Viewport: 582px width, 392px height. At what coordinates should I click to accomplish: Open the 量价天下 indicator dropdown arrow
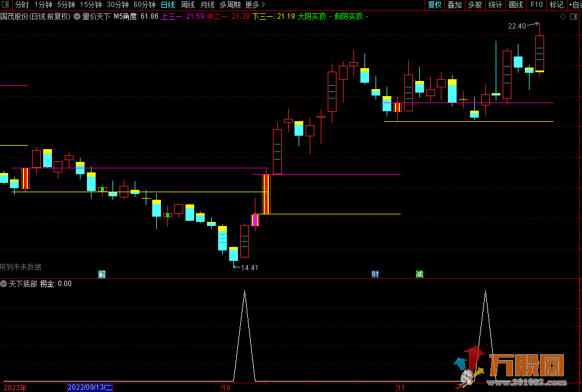click(x=77, y=16)
